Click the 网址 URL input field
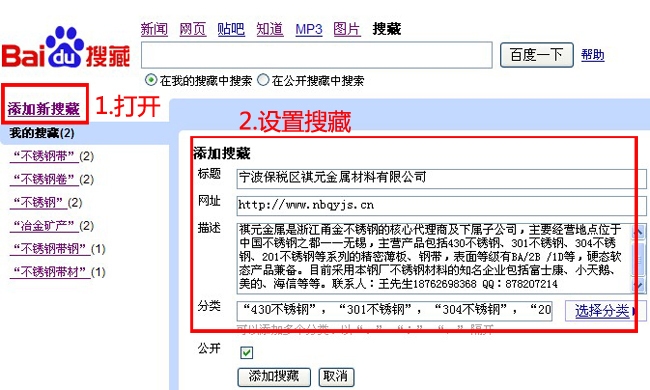The height and width of the screenshot is (390, 650). click(441, 206)
